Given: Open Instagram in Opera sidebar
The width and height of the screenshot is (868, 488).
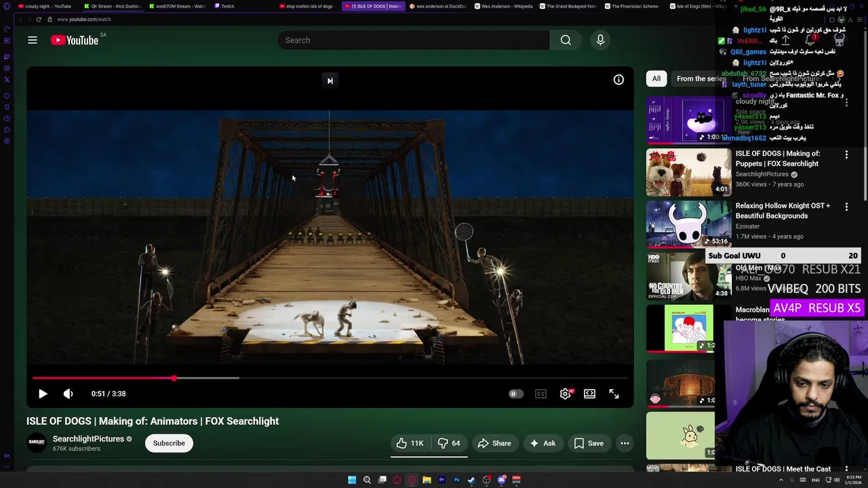Looking at the screenshot, I should pyautogui.click(x=7, y=68).
